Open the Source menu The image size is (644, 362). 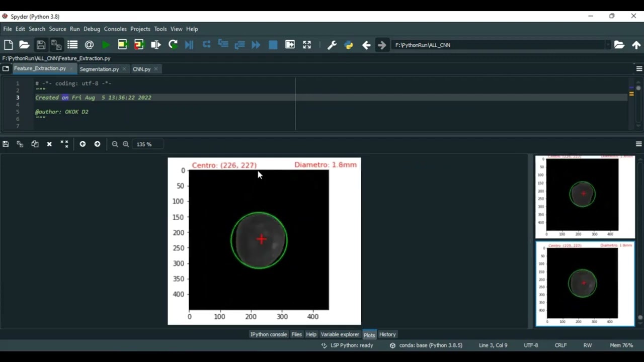(57, 29)
